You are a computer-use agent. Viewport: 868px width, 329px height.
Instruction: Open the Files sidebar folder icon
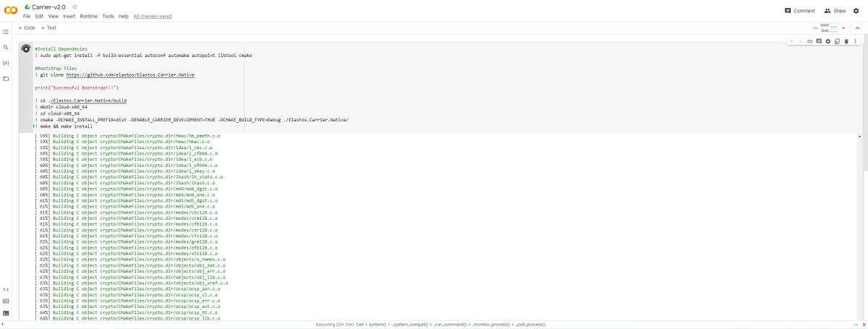(6, 78)
